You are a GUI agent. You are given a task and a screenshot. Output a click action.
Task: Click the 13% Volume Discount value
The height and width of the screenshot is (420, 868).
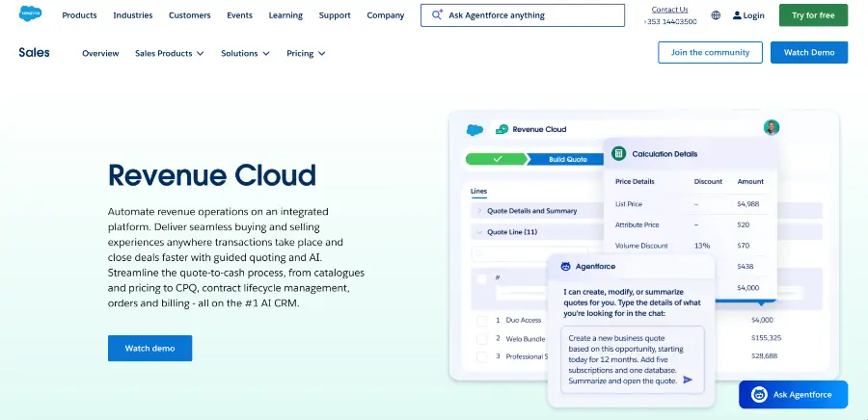(x=702, y=246)
